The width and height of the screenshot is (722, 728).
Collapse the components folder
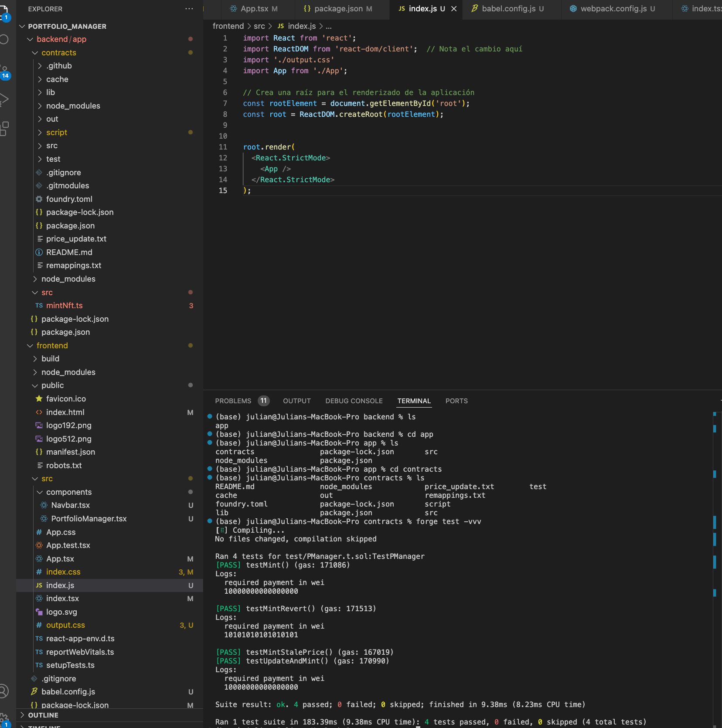pyautogui.click(x=40, y=492)
